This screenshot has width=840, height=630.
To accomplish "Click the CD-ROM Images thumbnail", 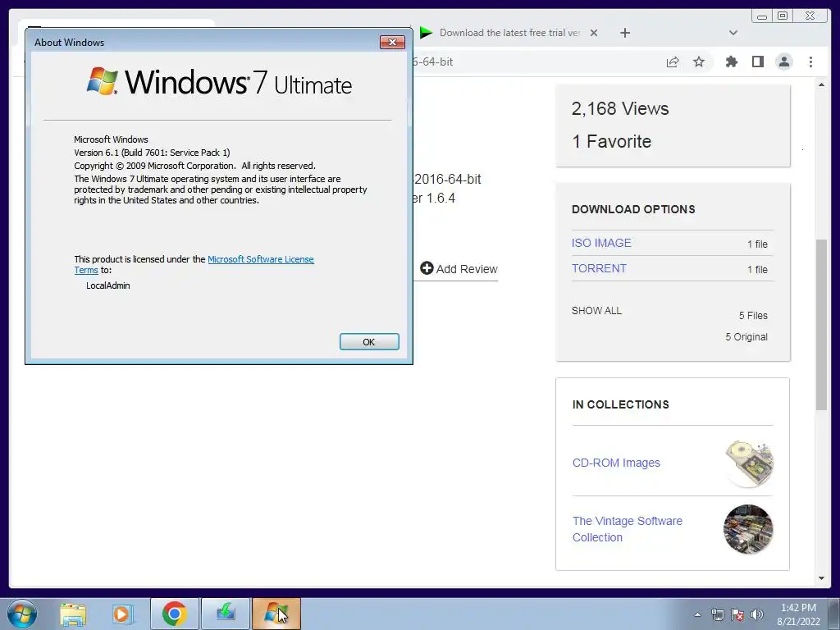I will tap(748, 463).
